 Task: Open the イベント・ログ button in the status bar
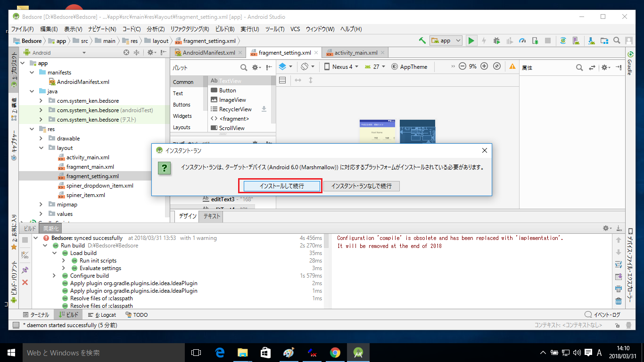tap(603, 314)
